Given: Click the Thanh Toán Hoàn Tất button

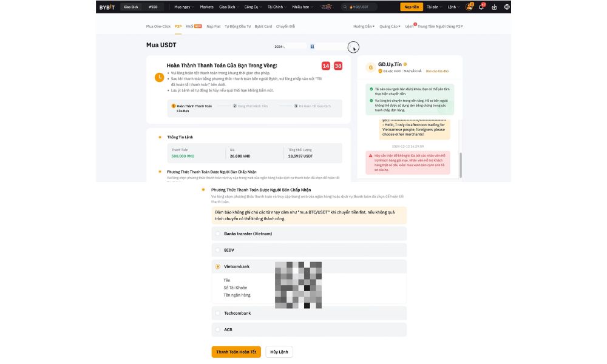Looking at the screenshot, I should point(236,352).
